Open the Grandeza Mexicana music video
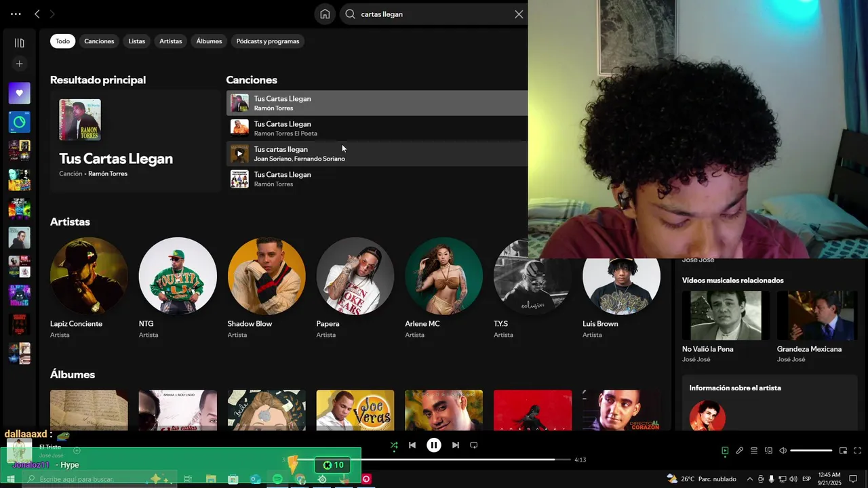The height and width of the screenshot is (488, 868). [x=817, y=327]
